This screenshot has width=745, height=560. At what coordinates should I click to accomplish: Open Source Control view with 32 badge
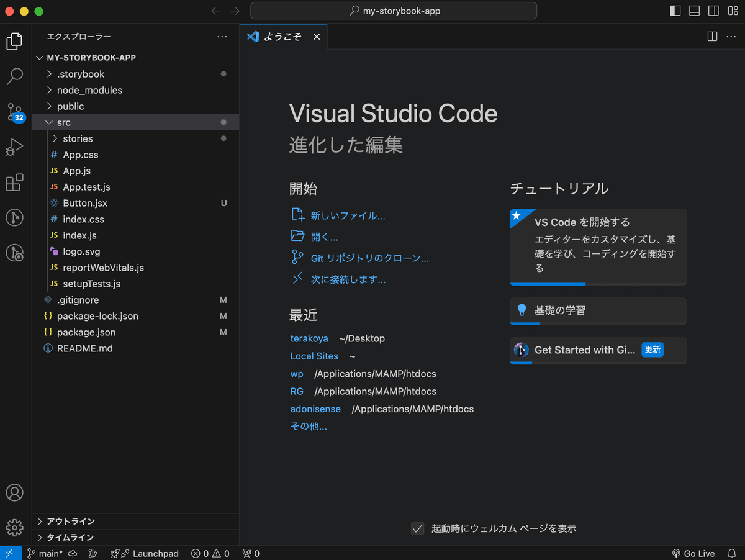tap(15, 112)
